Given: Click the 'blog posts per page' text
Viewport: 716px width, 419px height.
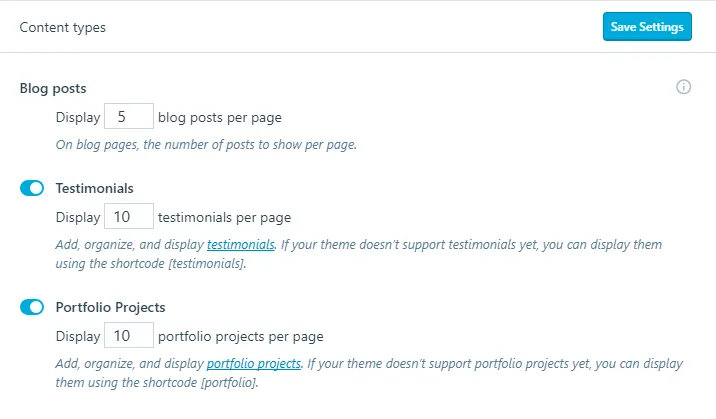Looking at the screenshot, I should pos(220,118).
